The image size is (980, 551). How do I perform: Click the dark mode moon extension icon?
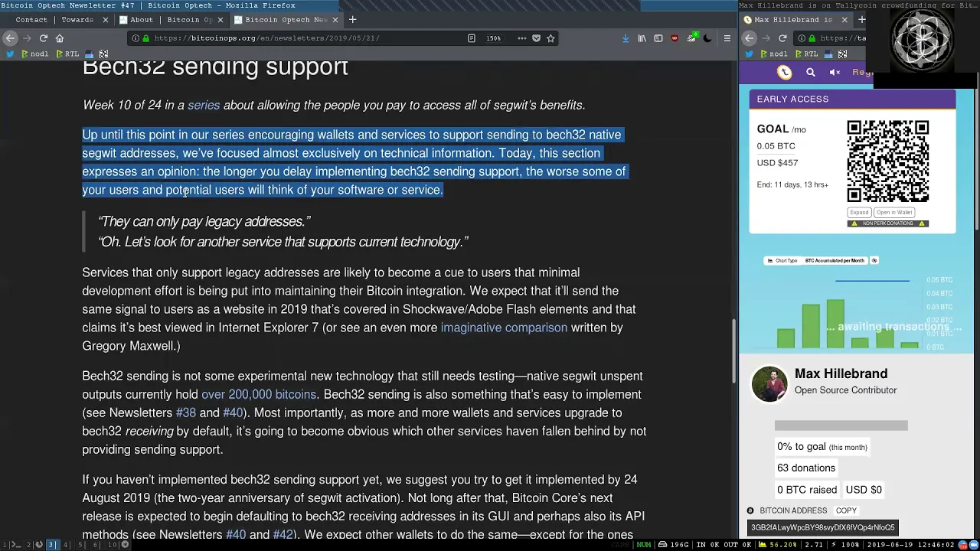point(707,38)
